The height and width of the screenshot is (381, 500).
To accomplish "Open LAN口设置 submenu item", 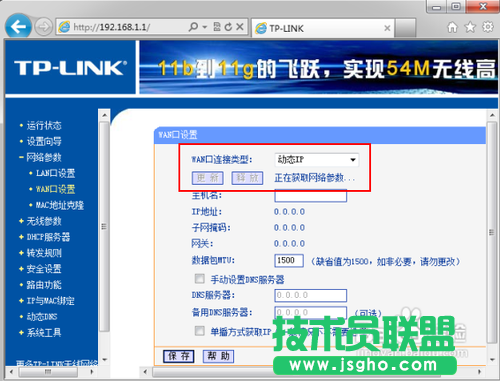I will pyautogui.click(x=56, y=173).
